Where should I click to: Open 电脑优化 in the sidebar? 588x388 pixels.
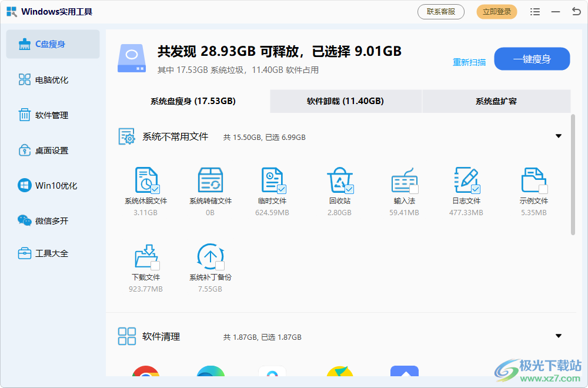(x=53, y=79)
